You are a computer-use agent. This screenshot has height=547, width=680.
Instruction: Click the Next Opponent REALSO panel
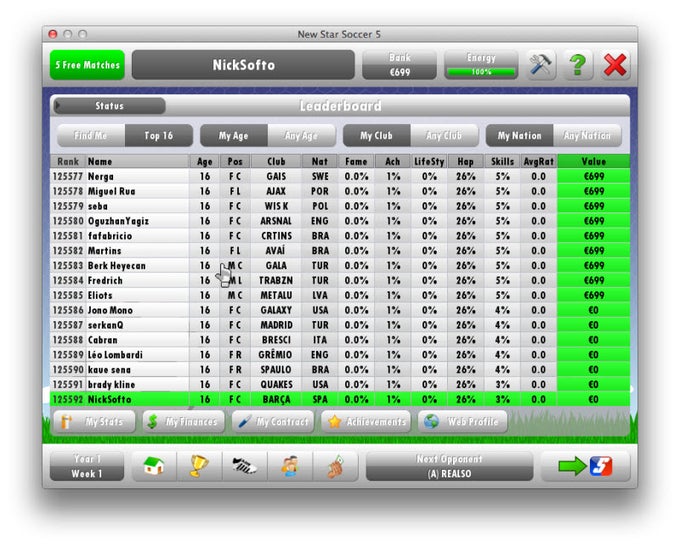click(x=449, y=466)
